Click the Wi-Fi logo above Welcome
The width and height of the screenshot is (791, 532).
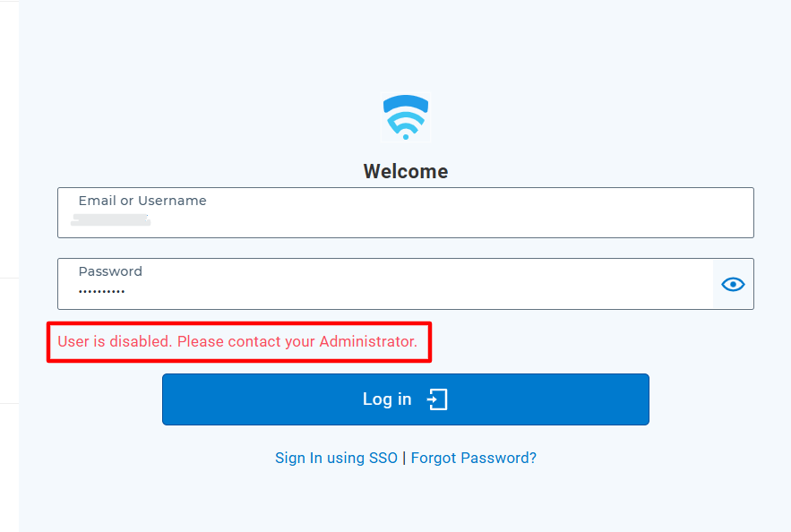coord(406,117)
